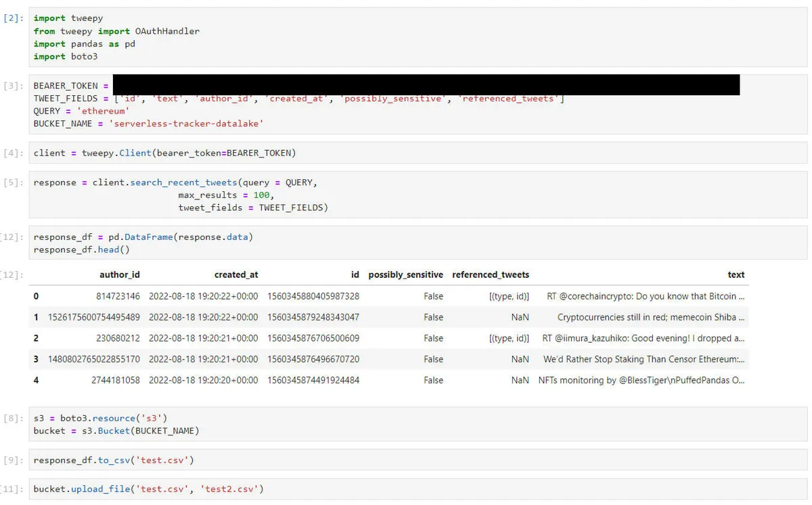Viewport: 812px width, 505px height.
Task: Click the row index 4 label
Action: [36, 380]
